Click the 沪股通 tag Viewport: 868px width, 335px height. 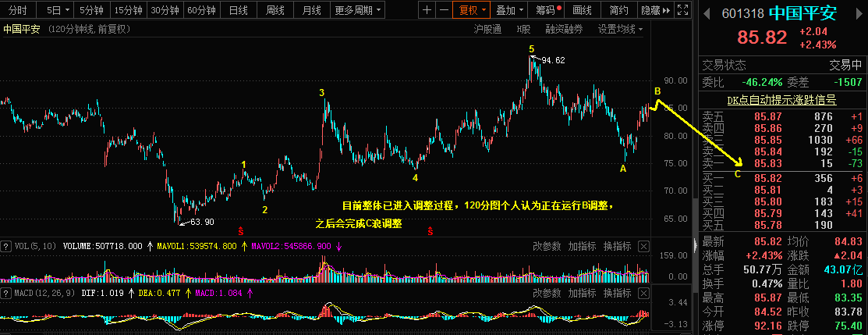coord(487,30)
